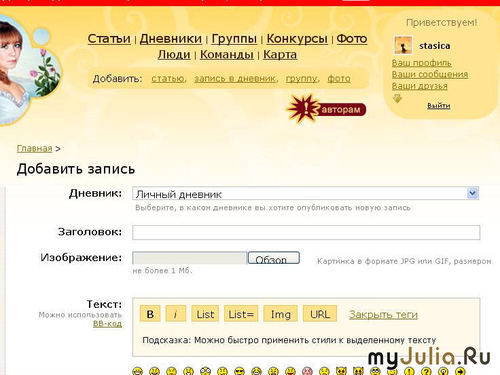Screen dimensions: 500x375
Task: Click 'Закрыть теги' link
Action: tap(383, 314)
